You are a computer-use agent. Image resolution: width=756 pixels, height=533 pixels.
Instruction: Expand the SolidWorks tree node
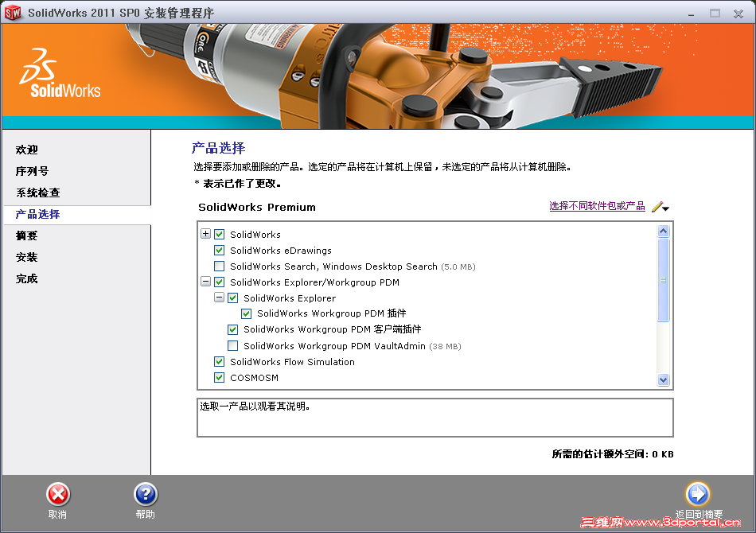(206, 234)
